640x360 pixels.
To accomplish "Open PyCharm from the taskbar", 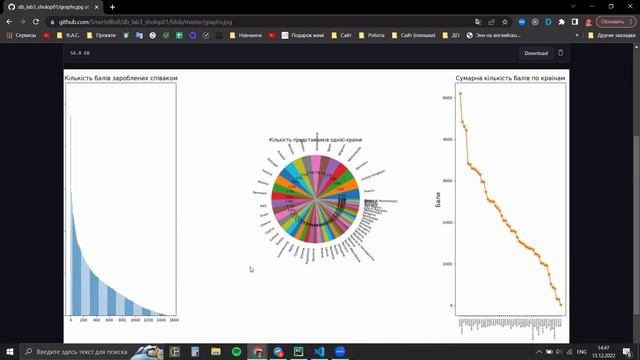I will (298, 351).
